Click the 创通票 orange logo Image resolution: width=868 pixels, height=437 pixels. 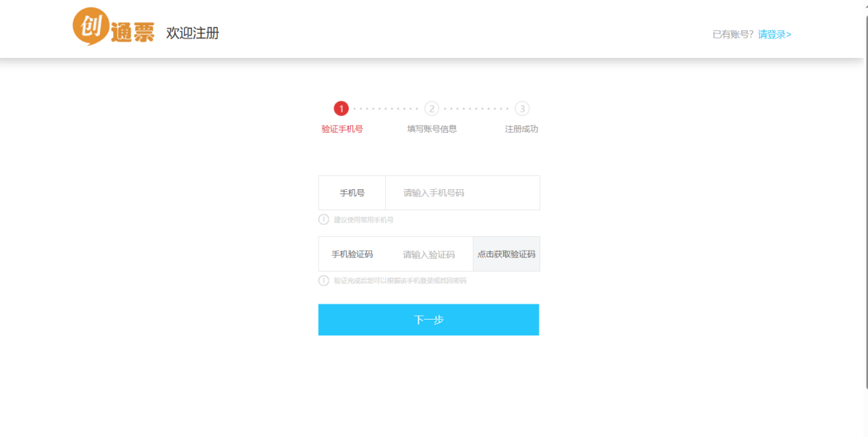pyautogui.click(x=113, y=27)
